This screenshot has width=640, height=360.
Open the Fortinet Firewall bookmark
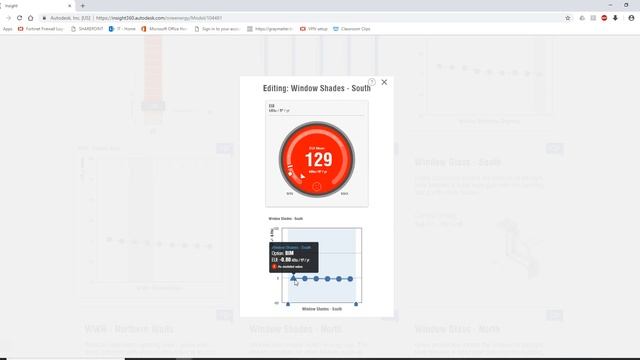pyautogui.click(x=41, y=29)
